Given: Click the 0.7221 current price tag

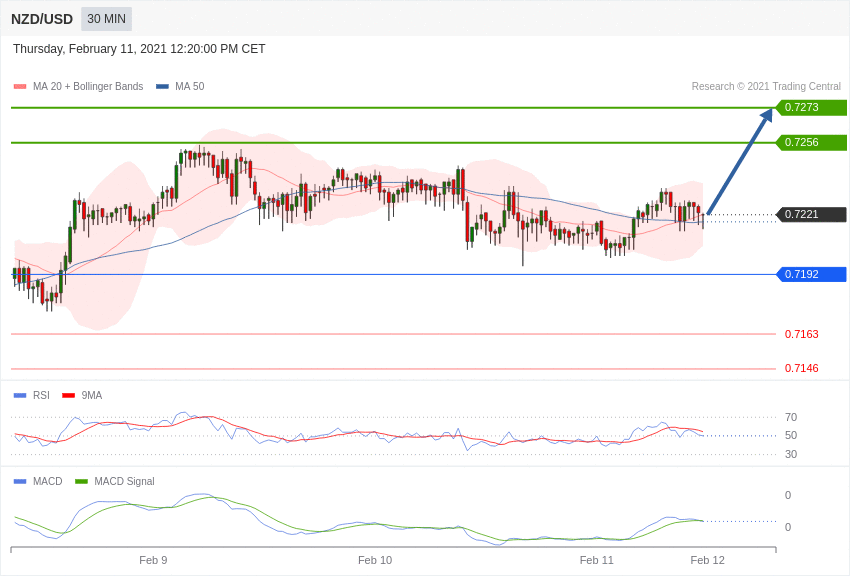Looking at the screenshot, I should click(x=812, y=215).
